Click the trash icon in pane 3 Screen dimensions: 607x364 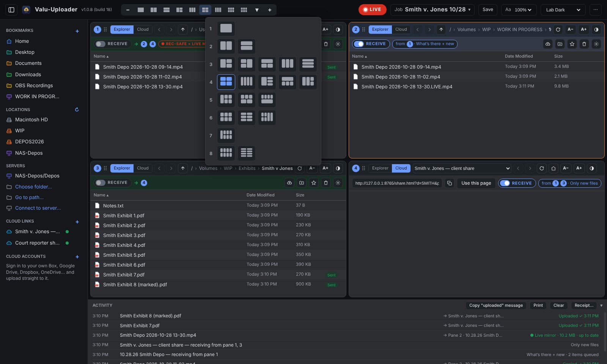(326, 183)
